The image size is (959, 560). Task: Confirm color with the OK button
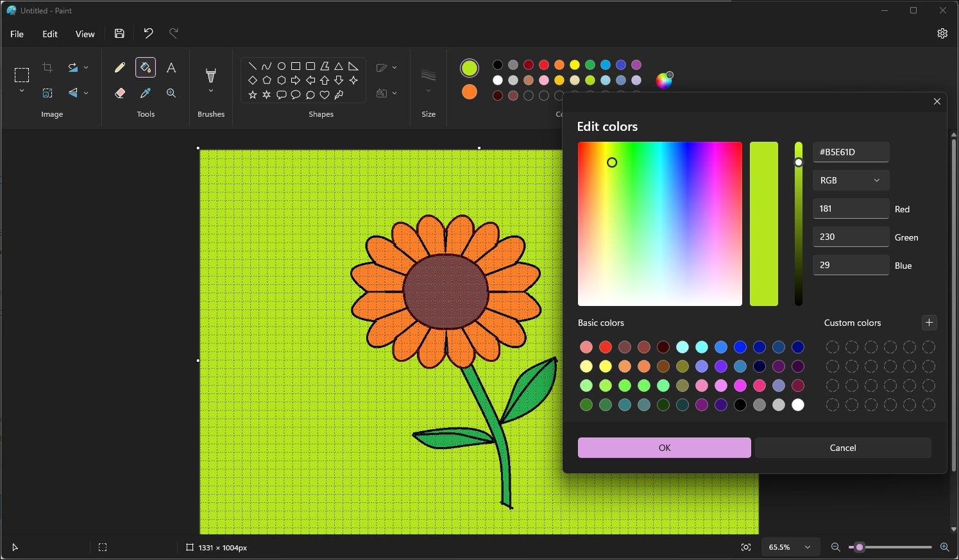[x=664, y=447]
